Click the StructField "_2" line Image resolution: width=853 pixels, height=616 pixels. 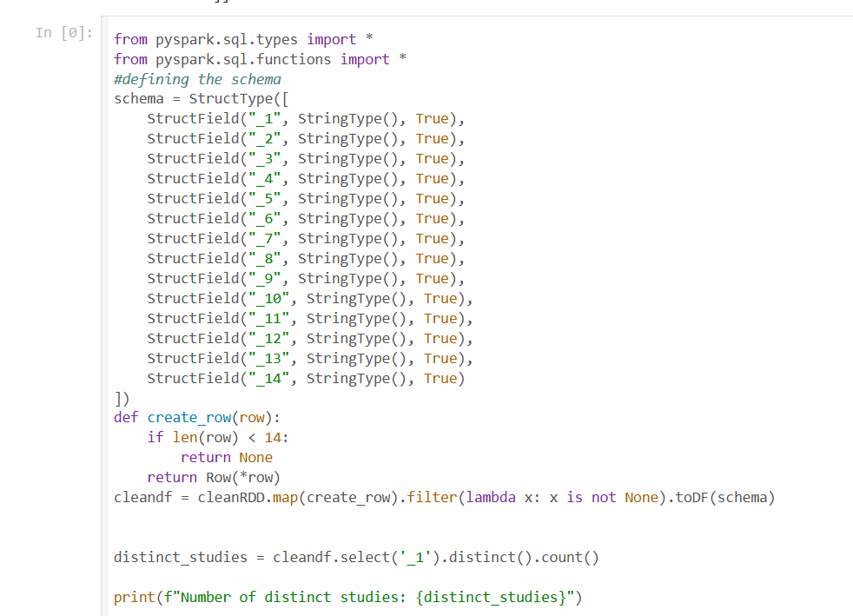pos(306,139)
